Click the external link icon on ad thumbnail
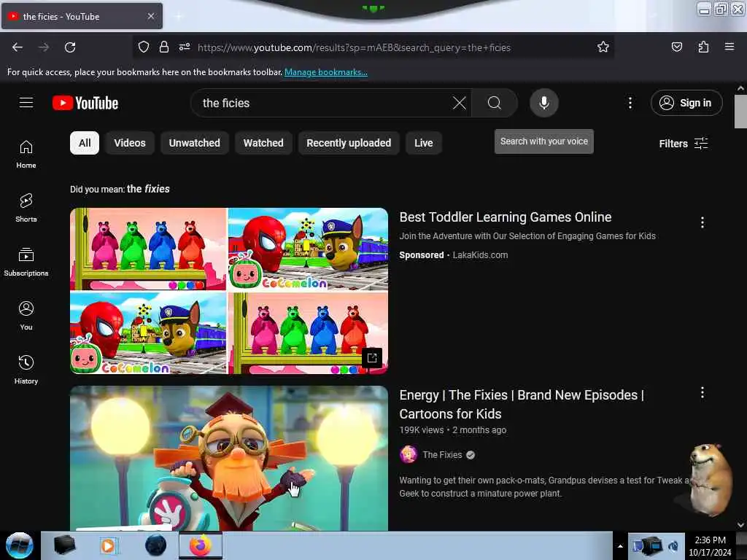The image size is (747, 560). pyautogui.click(x=372, y=357)
